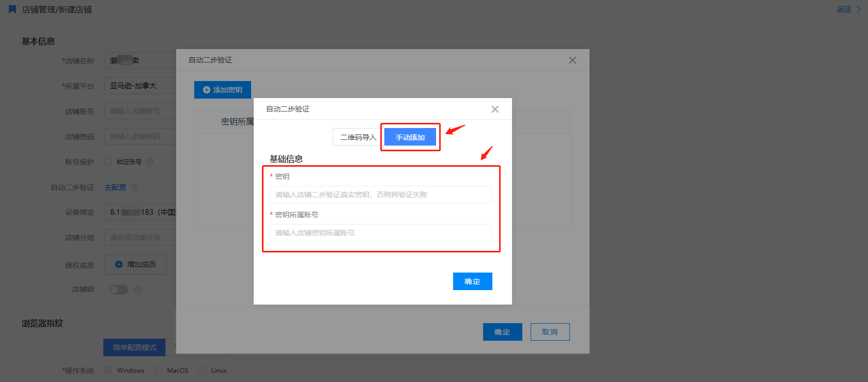The image size is (868, 382).
Task: Click the help icon next to 锁定账号
Action: point(149,162)
